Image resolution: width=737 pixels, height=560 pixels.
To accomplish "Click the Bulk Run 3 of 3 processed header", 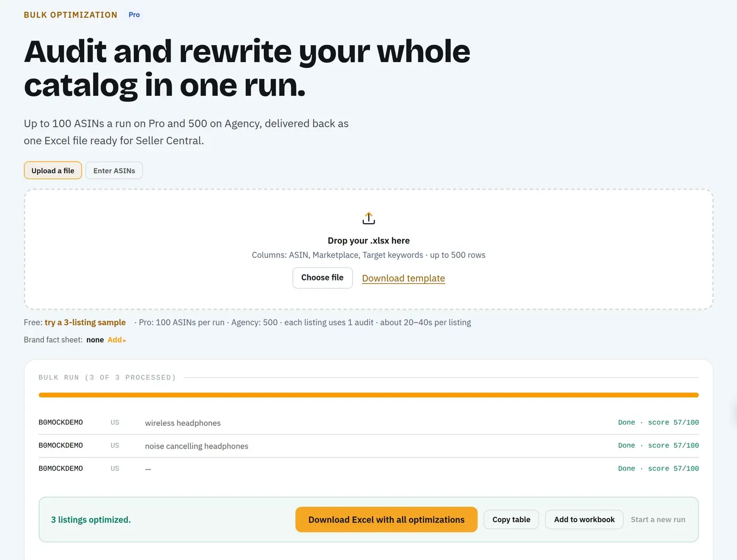I will [x=107, y=377].
